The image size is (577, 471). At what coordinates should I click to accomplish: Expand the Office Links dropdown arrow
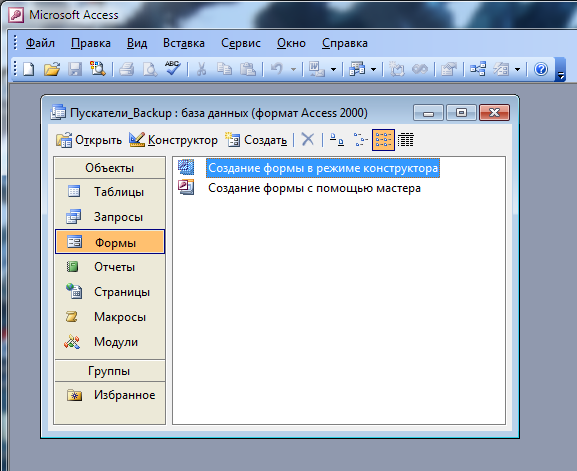[x=333, y=69]
